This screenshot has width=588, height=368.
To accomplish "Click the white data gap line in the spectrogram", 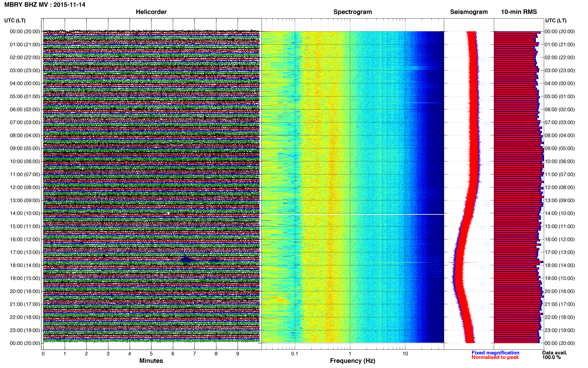I will pyautogui.click(x=352, y=214).
